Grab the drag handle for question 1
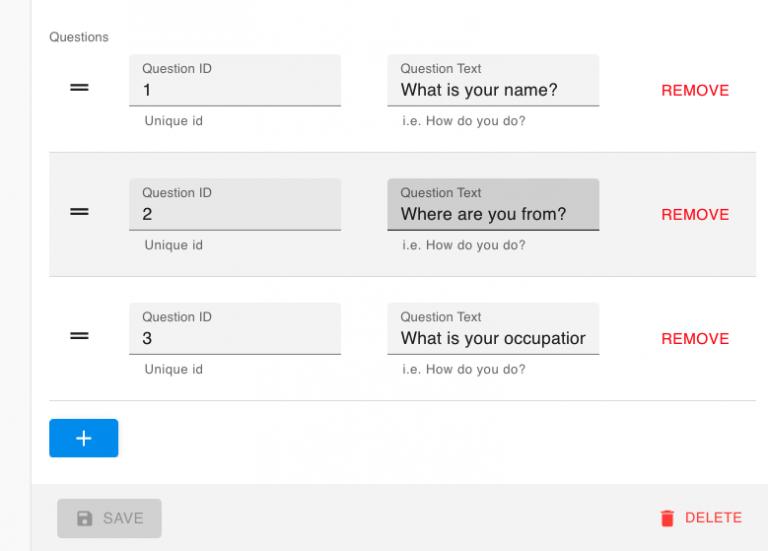 79,88
